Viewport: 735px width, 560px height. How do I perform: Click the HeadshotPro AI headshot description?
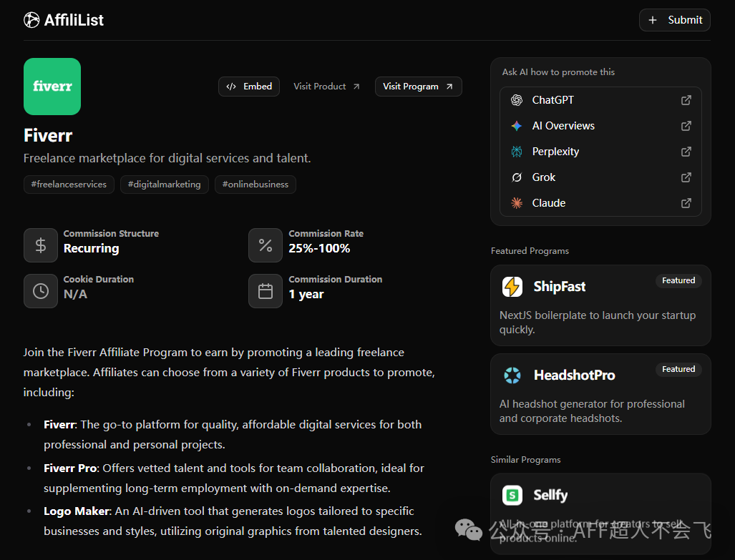(x=592, y=411)
